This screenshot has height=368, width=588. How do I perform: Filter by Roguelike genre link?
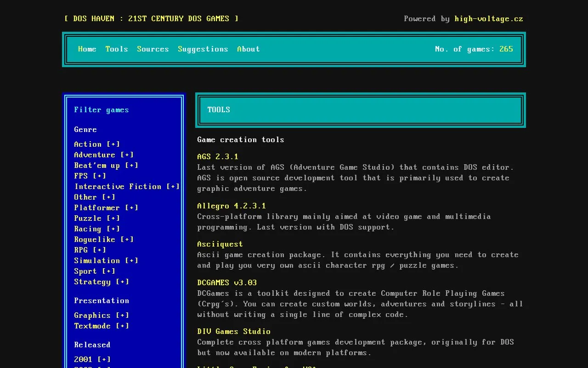pos(95,239)
